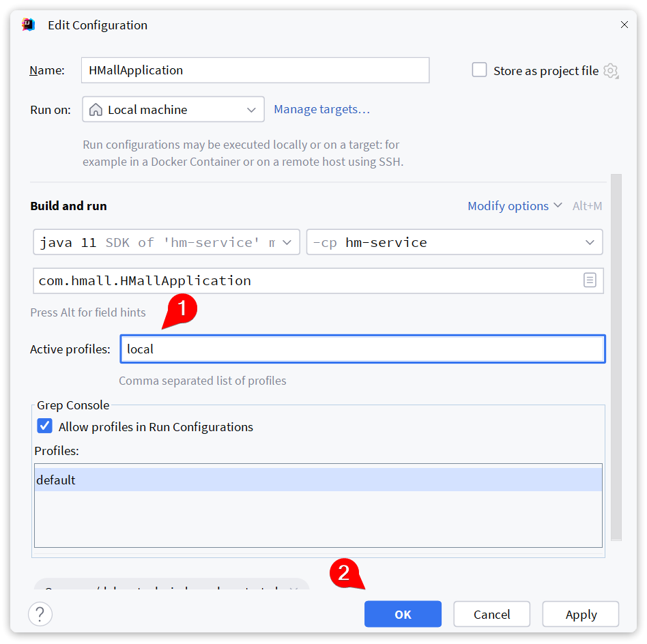
Task: Expand the java 11 SDK selector
Action: pyautogui.click(x=167, y=242)
